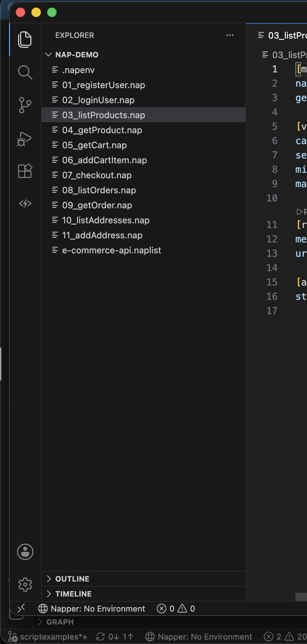Open warnings count in background status bar
The width and height of the screenshot is (307, 644).
tap(296, 636)
